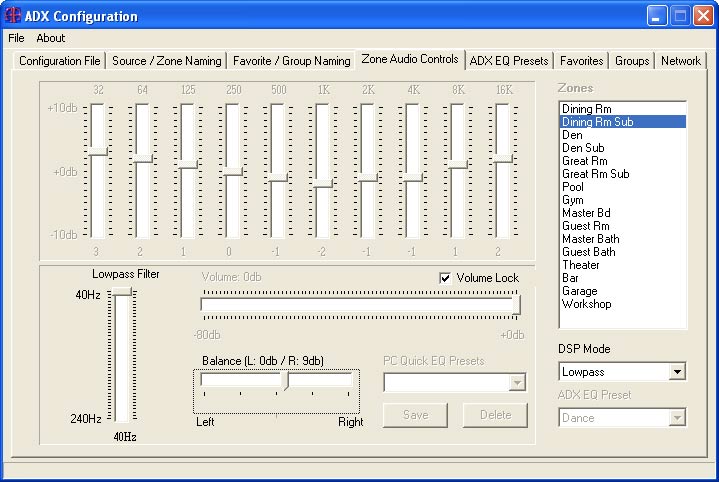Click the 16K EQ slider thumb
This screenshot has width=719, height=482.
[503, 158]
